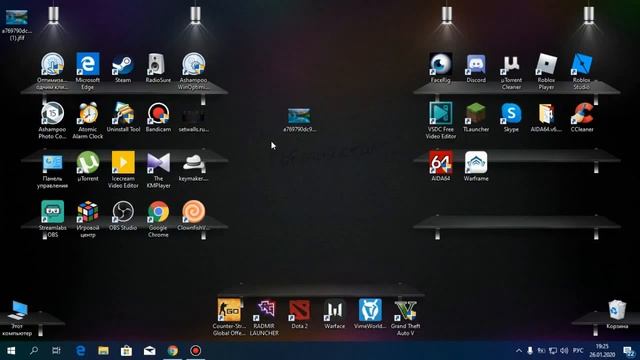Select the µTorrent Cleaner icon

511,71
